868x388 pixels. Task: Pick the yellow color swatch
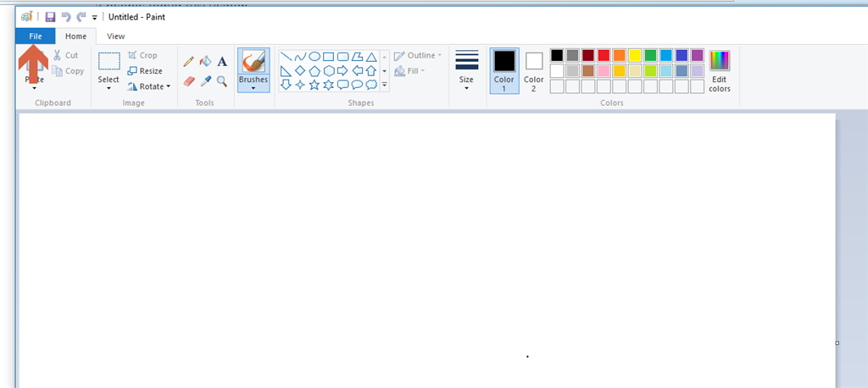click(634, 55)
